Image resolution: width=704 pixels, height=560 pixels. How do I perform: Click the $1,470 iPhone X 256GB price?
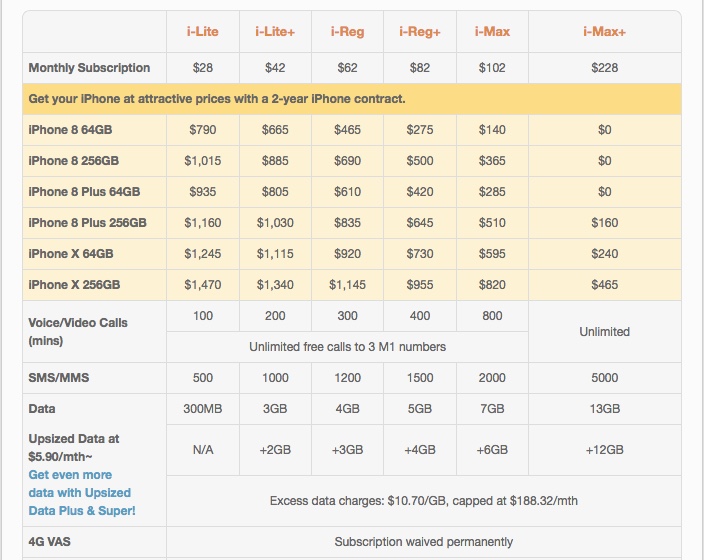(202, 285)
